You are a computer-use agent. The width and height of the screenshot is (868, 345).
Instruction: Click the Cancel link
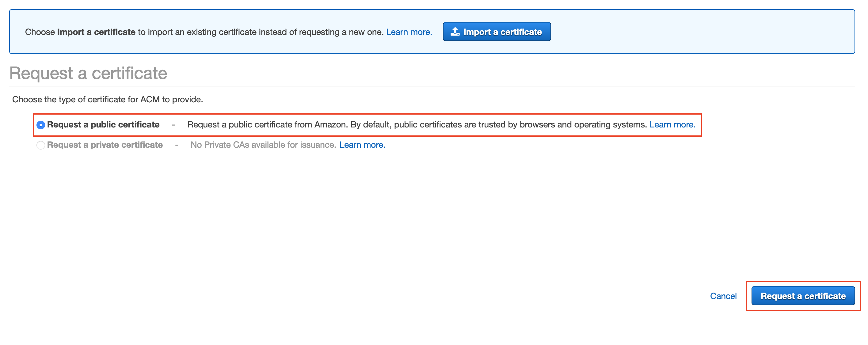coord(723,296)
